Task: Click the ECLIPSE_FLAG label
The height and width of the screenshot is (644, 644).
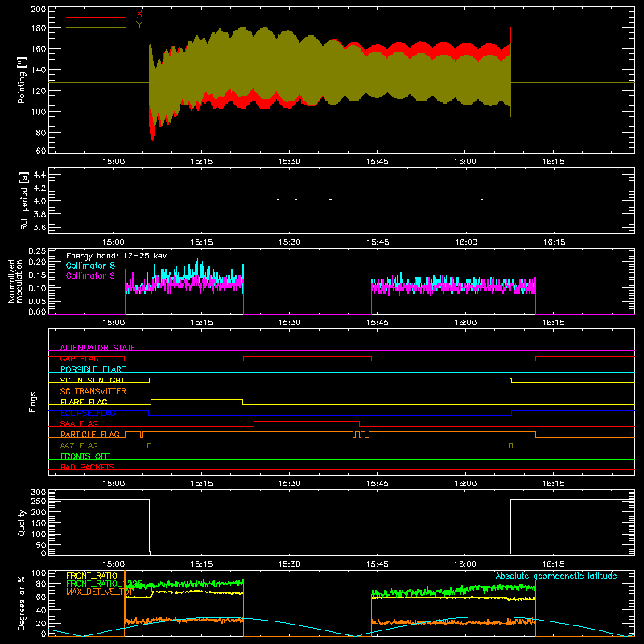Action: point(88,413)
